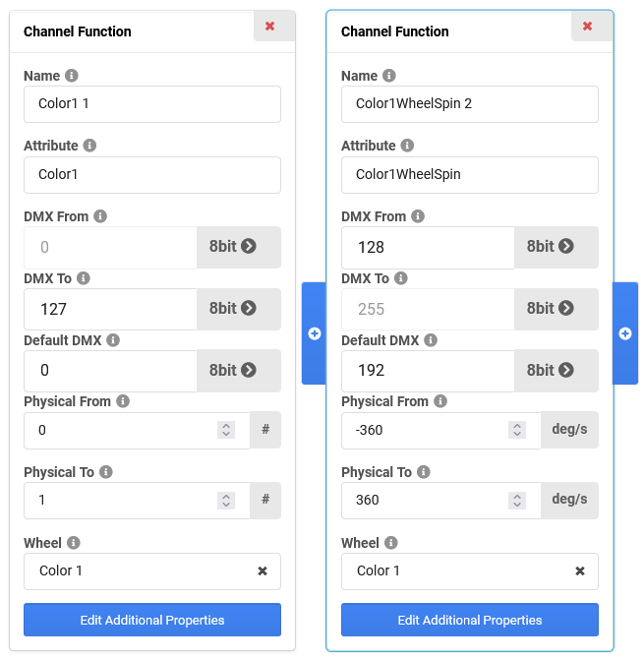
Task: Delete the Color1 1 channel function
Action: [x=269, y=27]
